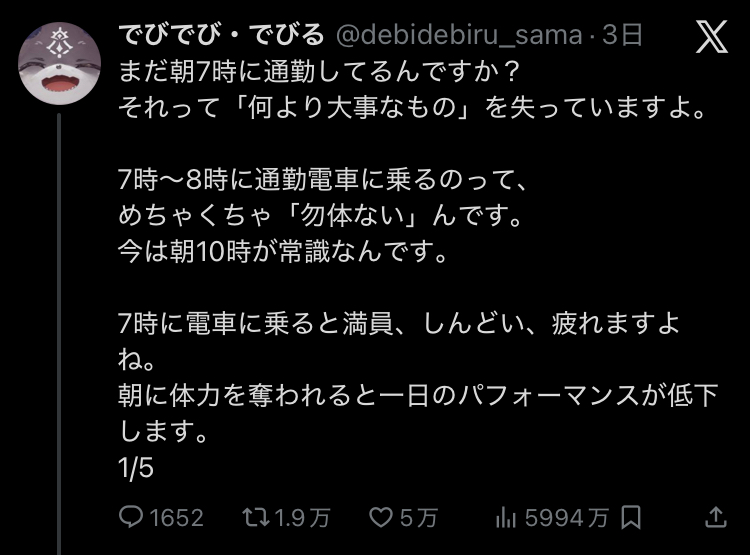The height and width of the screenshot is (555, 750).
Task: Like the tweet with heart icon
Action: coord(380,517)
